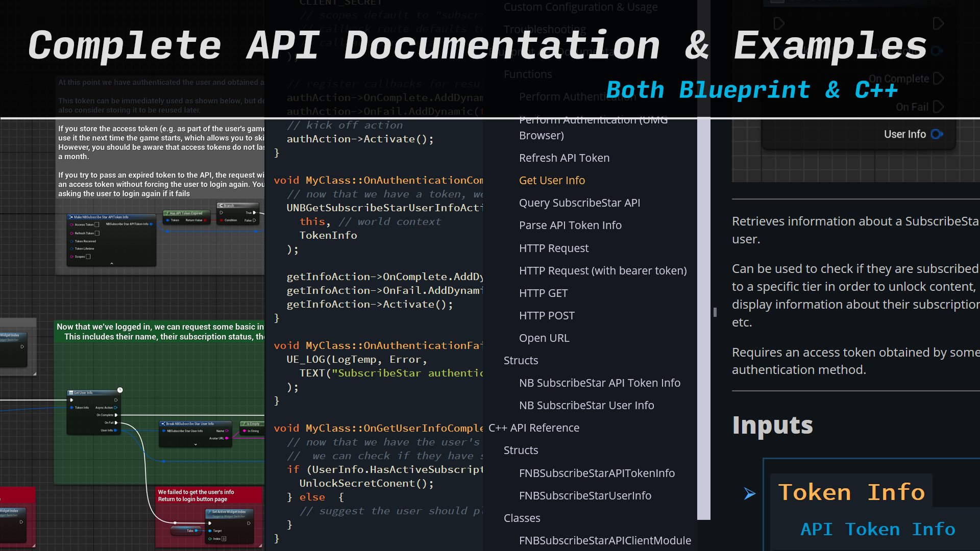This screenshot has height=551, width=980.
Task: Click the Token Info input heading
Action: pos(851,492)
